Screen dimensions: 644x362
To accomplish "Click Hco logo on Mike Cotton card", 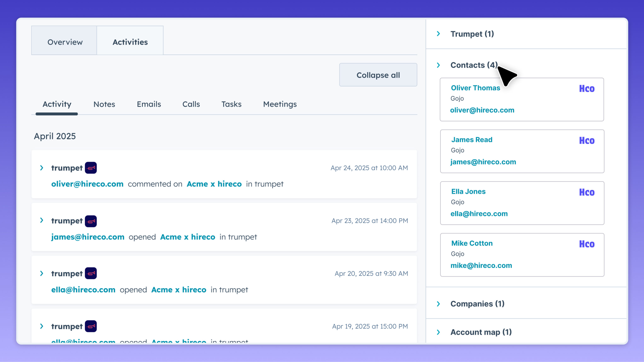I will 587,244.
